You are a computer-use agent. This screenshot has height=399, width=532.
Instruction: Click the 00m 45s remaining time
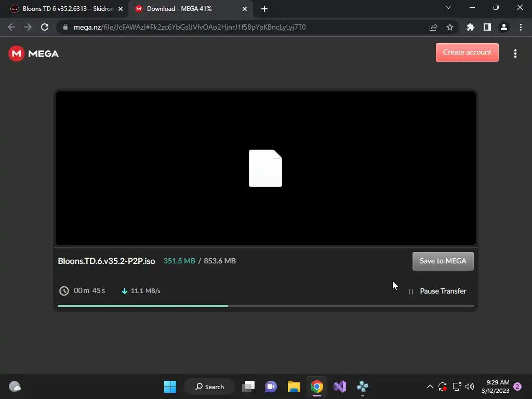[89, 291]
